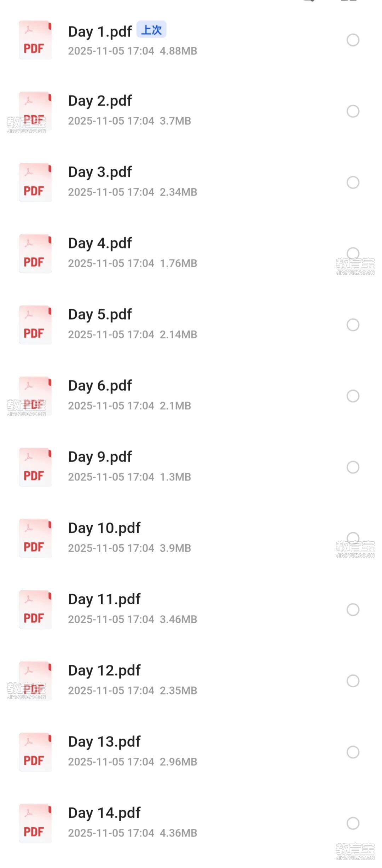This screenshot has height=868, width=382.
Task: Open the Day 2.pdf file name
Action: tap(100, 101)
